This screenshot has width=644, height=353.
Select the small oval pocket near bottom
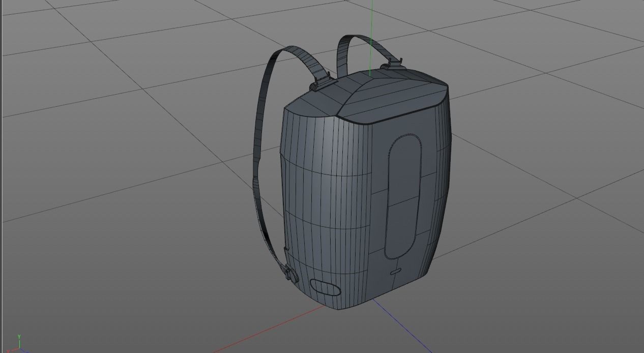[x=325, y=288]
